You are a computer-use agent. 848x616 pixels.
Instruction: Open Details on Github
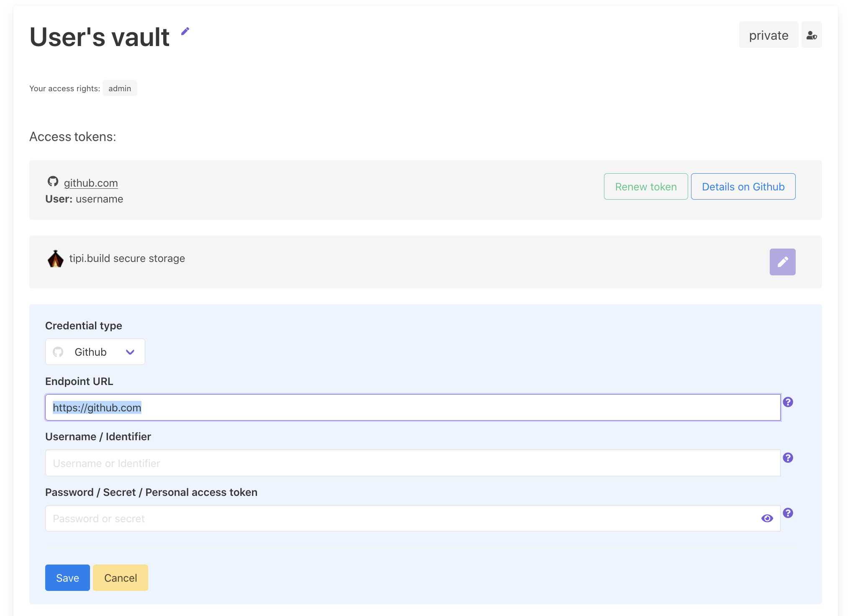743,186
